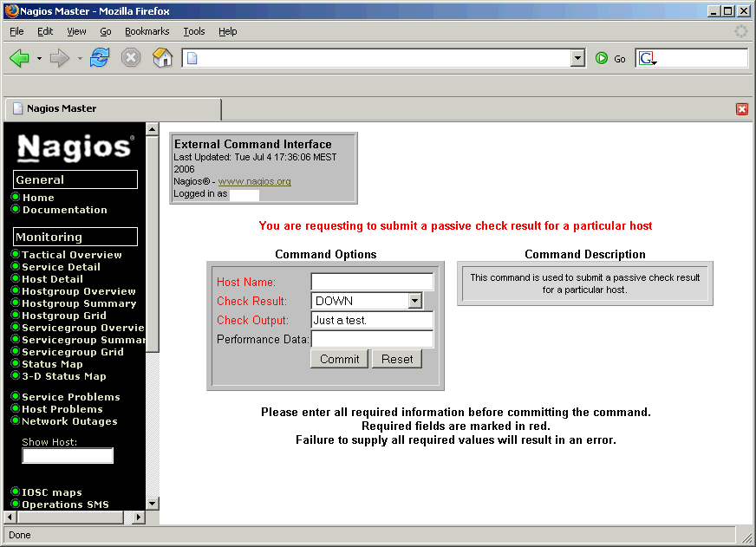Click the green bullet beside Status Map
The width and height of the screenshot is (756, 547).
[x=16, y=363]
